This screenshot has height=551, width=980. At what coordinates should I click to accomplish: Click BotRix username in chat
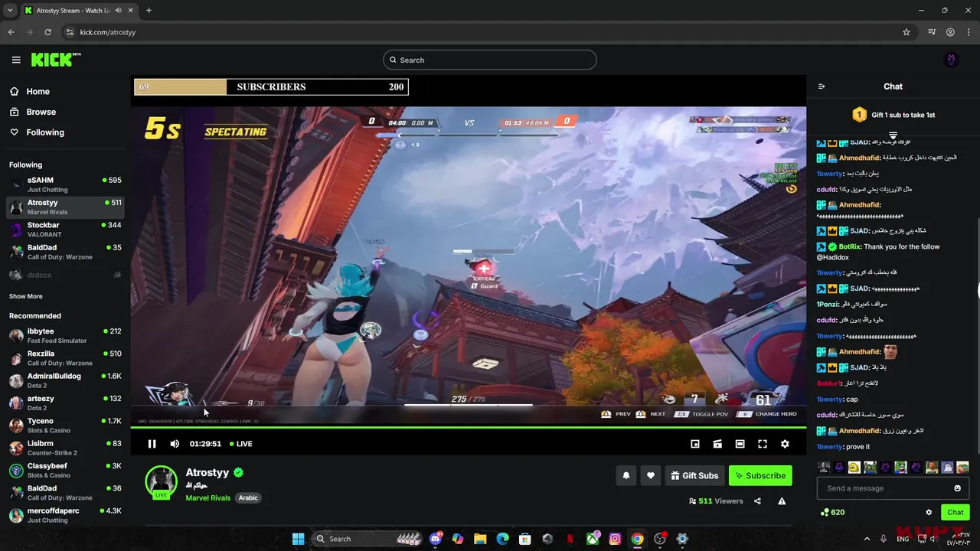[850, 246]
